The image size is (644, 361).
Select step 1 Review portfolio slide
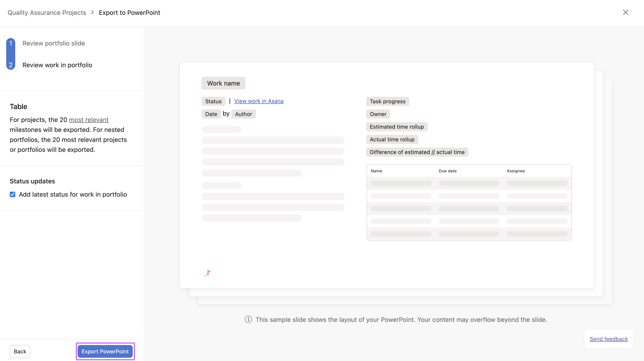[53, 43]
